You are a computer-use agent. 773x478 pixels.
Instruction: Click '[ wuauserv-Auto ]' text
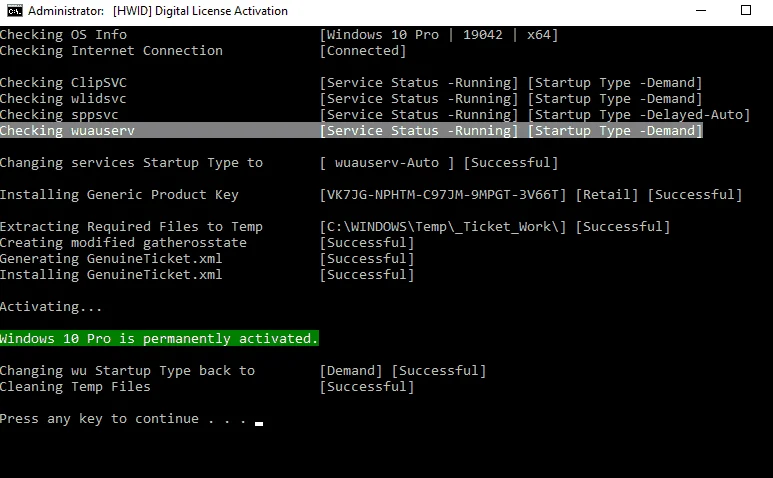click(387, 163)
